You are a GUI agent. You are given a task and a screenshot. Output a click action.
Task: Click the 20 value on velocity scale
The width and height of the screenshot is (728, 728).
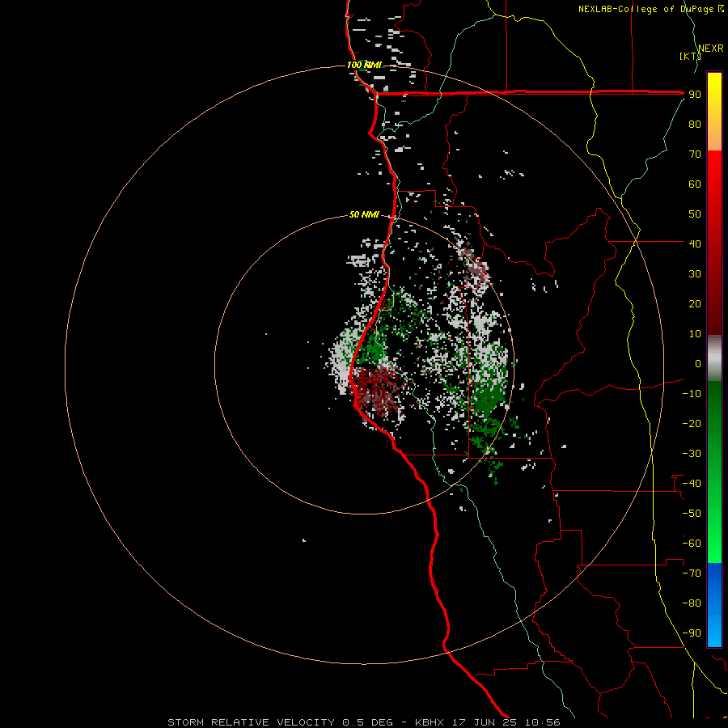click(x=695, y=303)
